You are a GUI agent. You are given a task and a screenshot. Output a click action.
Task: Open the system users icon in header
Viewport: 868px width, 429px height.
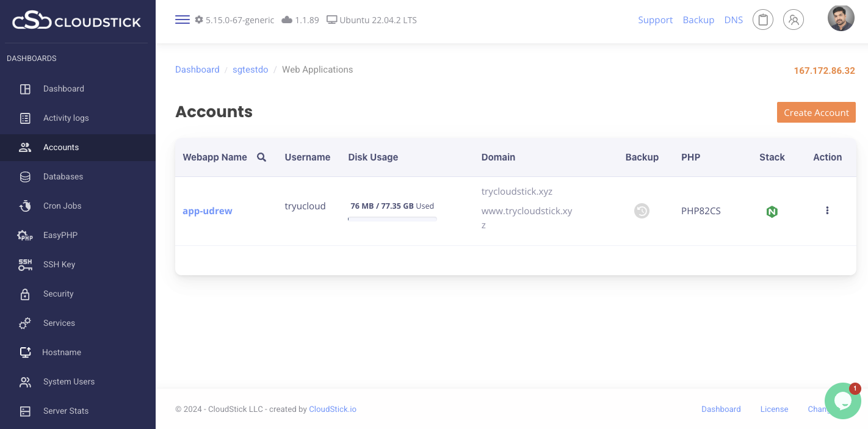pyautogui.click(x=794, y=20)
